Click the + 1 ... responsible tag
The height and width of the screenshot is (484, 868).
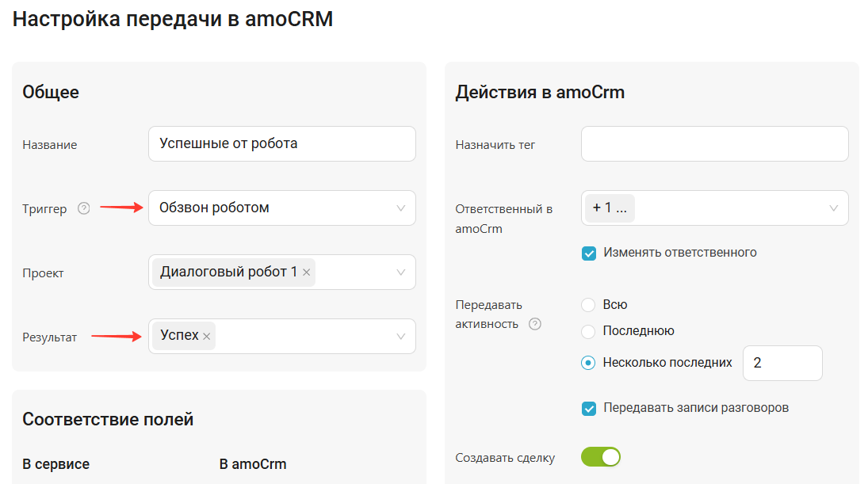[610, 208]
